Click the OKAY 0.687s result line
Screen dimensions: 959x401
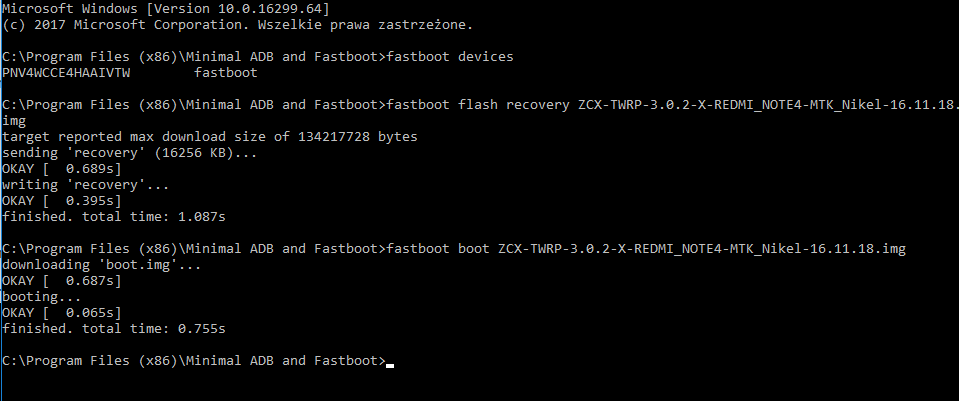point(62,280)
